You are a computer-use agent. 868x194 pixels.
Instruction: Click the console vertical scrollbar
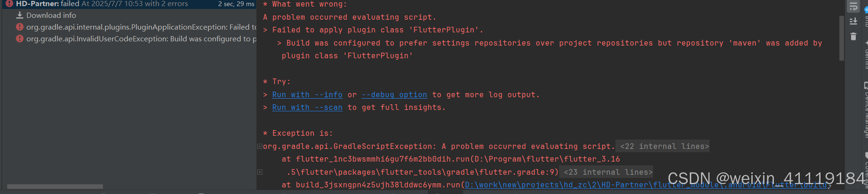click(842, 38)
